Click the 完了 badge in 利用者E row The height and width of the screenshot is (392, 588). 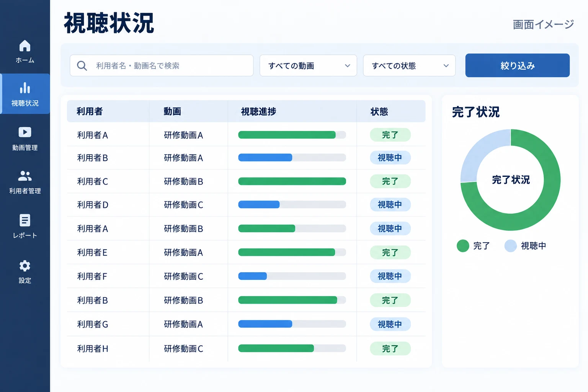point(390,253)
